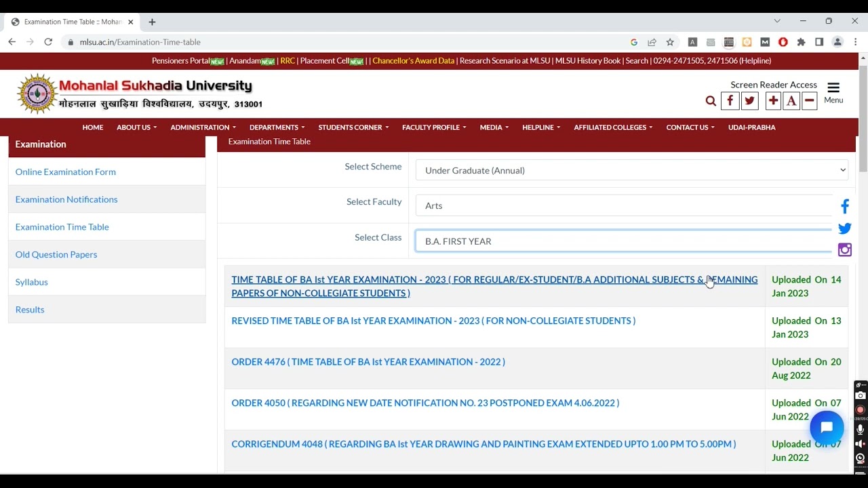
Task: Reset font size with the A icon
Action: [791, 101]
